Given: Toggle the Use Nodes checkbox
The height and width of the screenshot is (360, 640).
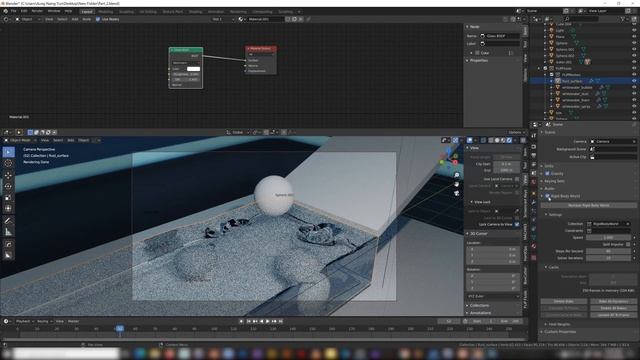Looking at the screenshot, I should click(x=98, y=19).
